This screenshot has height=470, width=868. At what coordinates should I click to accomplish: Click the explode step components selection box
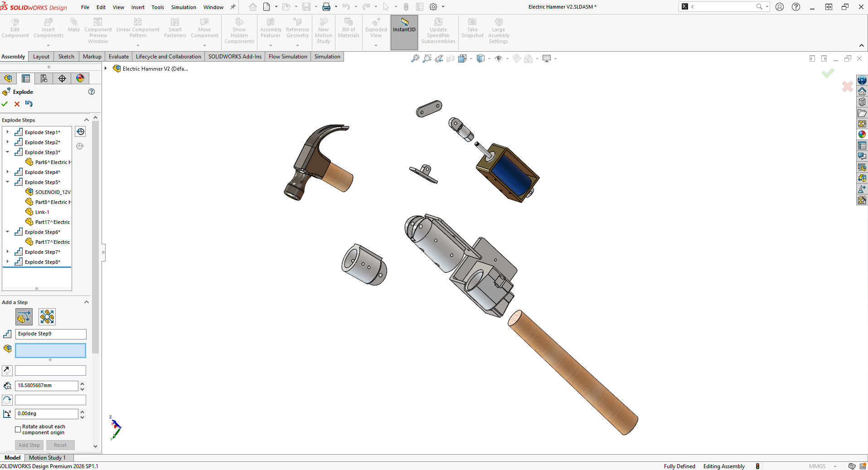click(50, 350)
